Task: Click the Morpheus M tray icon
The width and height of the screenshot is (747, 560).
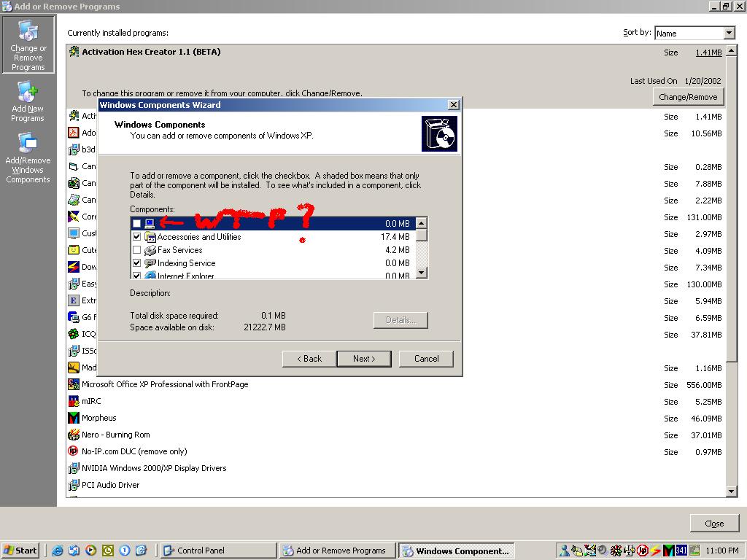Action: click(x=668, y=551)
